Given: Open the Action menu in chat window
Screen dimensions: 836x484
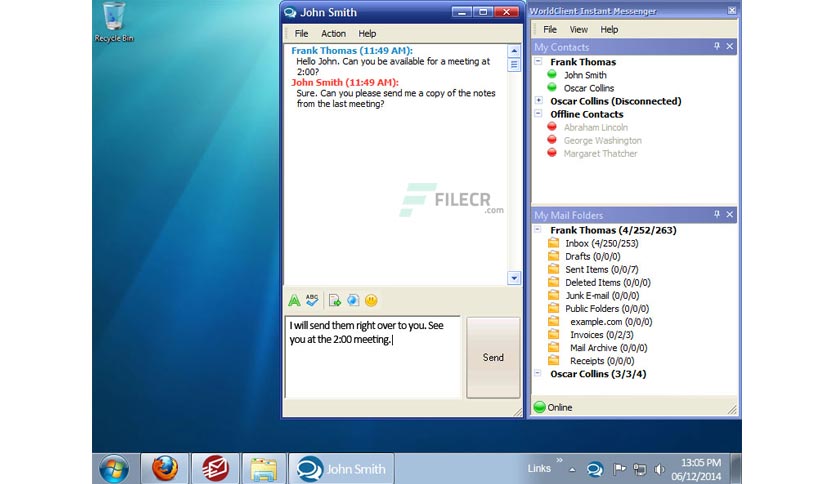Looking at the screenshot, I should coord(333,34).
